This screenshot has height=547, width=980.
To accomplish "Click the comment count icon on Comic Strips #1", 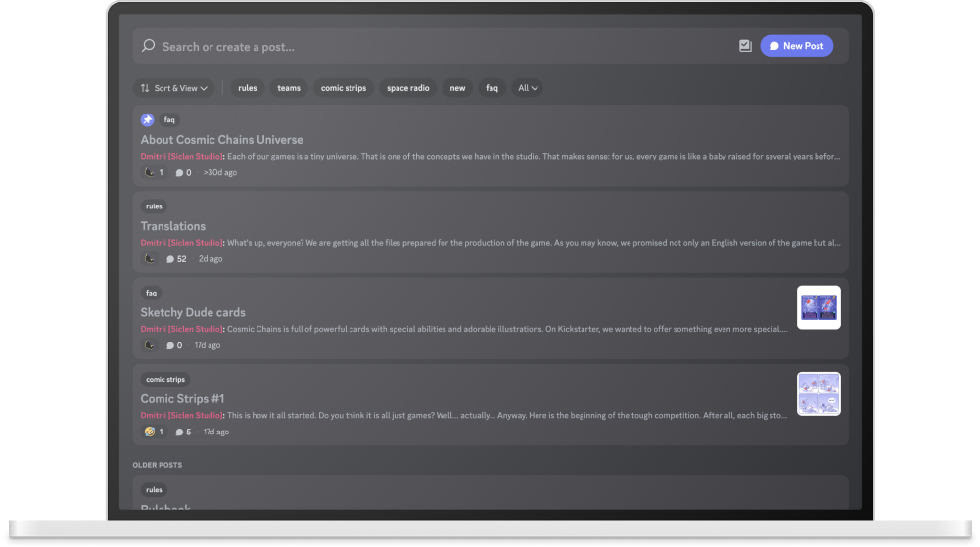I will (179, 432).
